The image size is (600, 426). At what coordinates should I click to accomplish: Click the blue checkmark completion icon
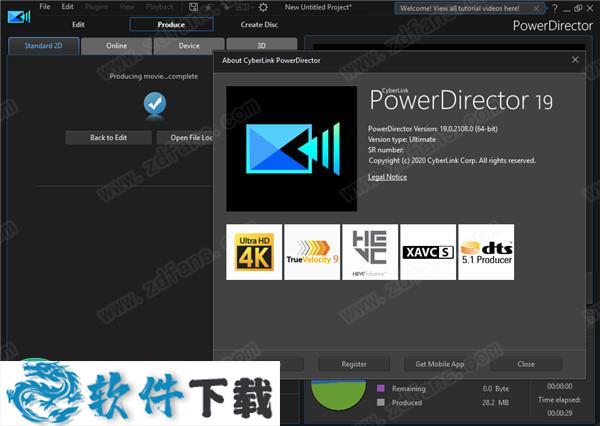(155, 103)
